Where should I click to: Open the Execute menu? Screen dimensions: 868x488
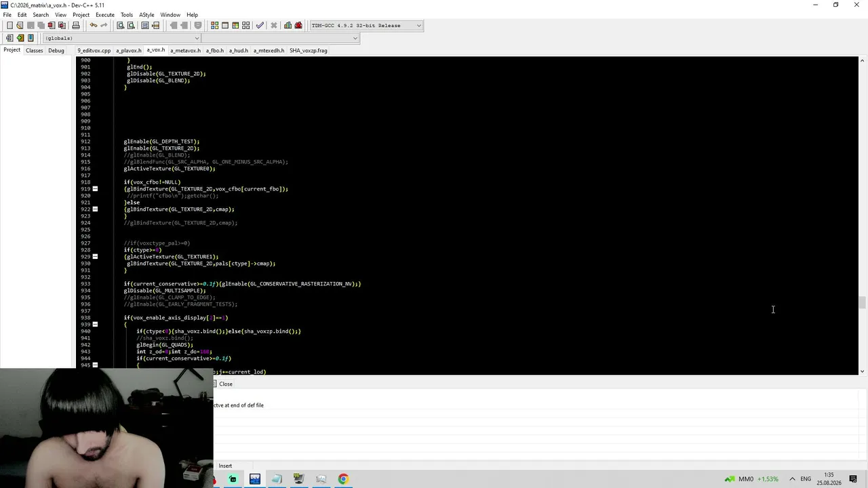click(x=105, y=14)
